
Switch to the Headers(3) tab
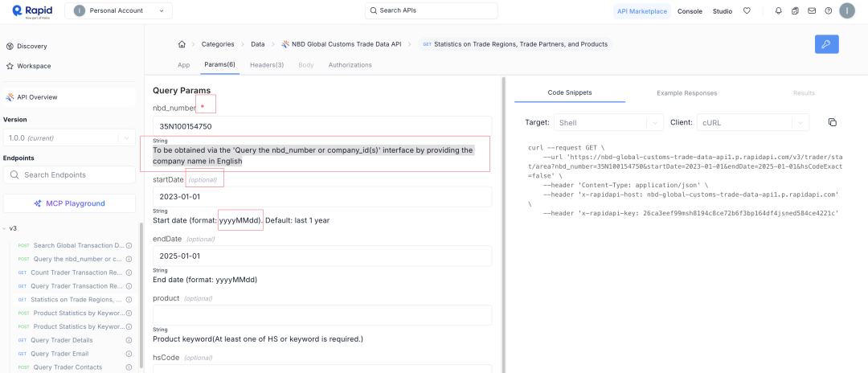[x=267, y=65]
